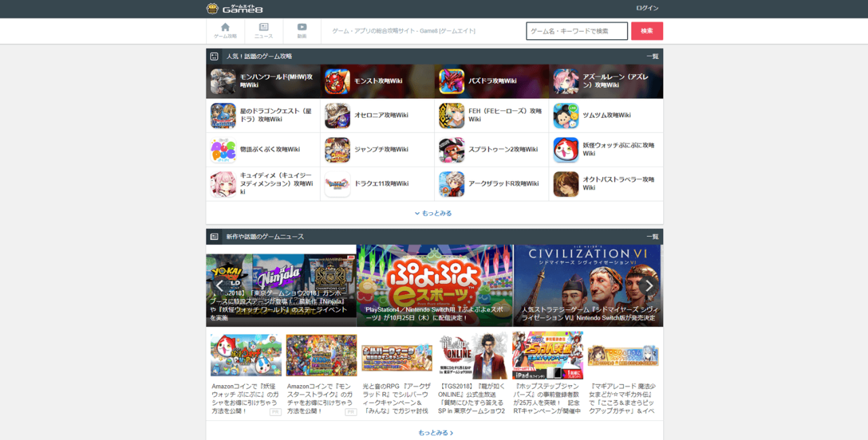Click the キュイディメ game icon
868x440 pixels.
click(x=223, y=184)
